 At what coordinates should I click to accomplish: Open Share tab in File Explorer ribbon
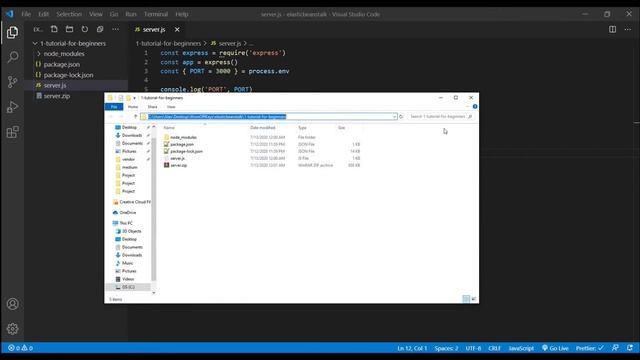point(152,107)
